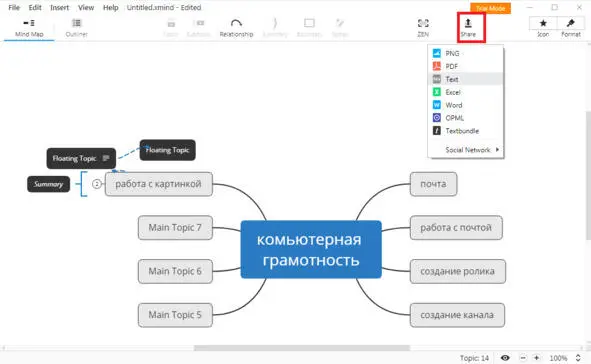
Task: Select the работа с картинкой topic
Action: click(x=159, y=184)
